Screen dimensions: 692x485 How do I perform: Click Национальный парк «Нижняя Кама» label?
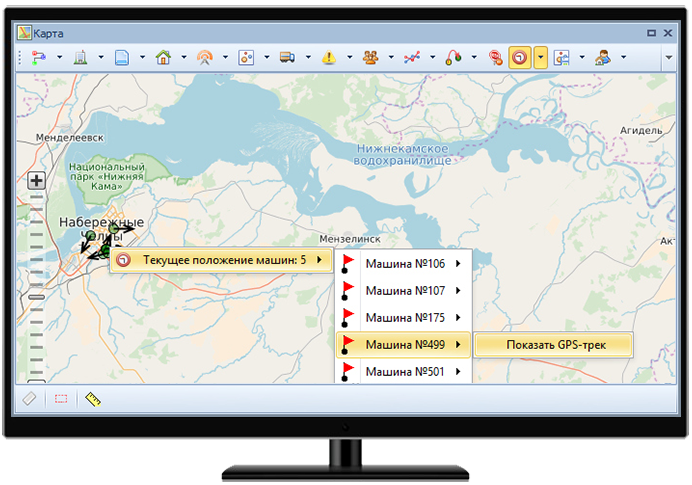coord(106,177)
